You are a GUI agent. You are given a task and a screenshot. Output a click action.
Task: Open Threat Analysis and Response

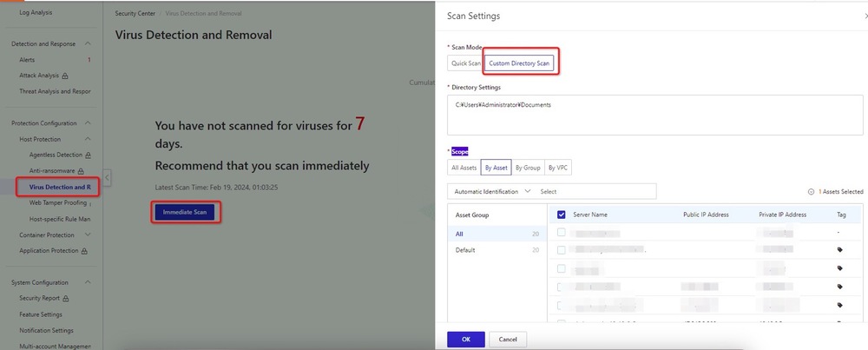(55, 91)
